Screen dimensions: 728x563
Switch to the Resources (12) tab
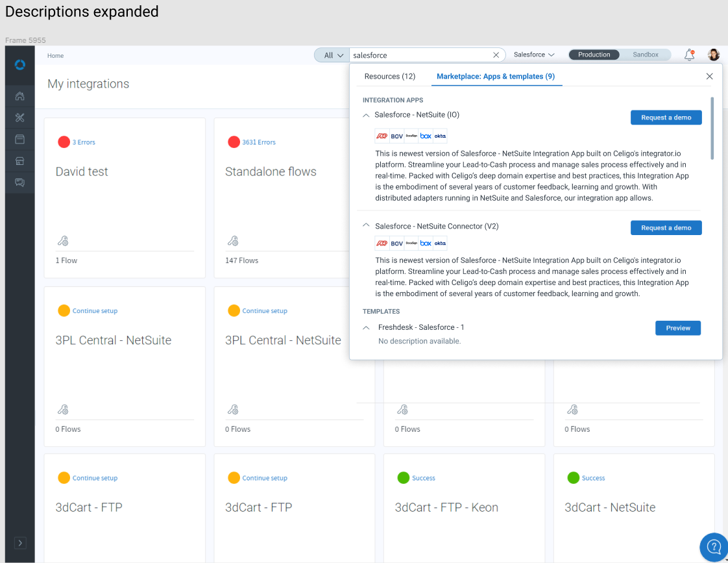(x=389, y=77)
